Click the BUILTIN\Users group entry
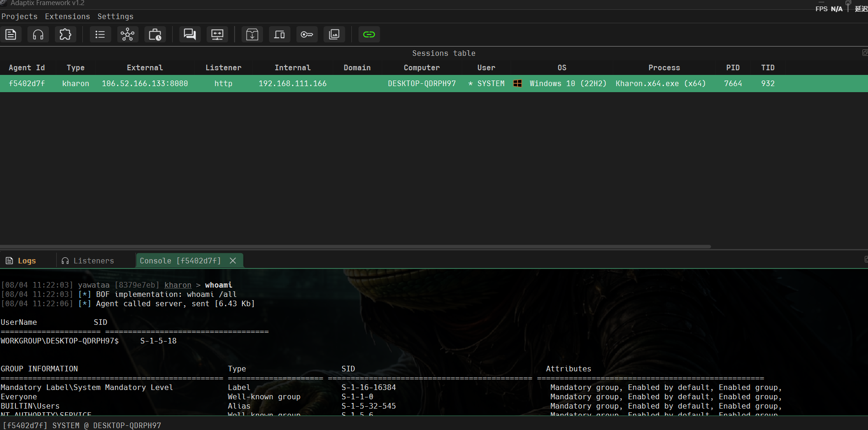 (30, 406)
